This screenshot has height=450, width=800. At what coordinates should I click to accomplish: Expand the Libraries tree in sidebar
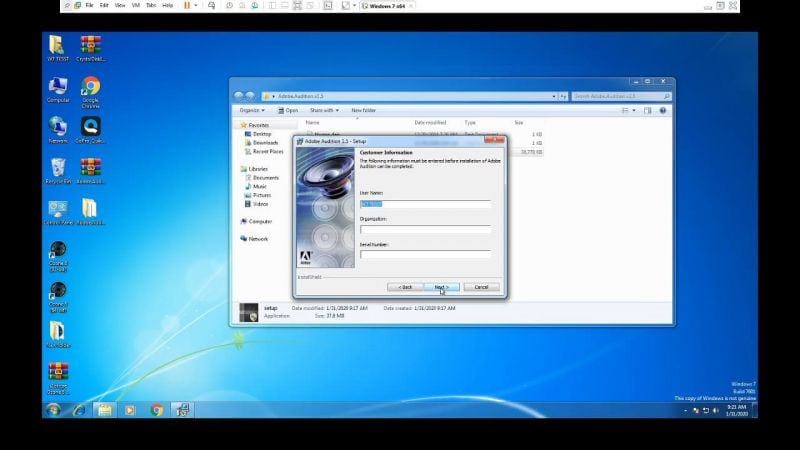[x=258, y=169]
